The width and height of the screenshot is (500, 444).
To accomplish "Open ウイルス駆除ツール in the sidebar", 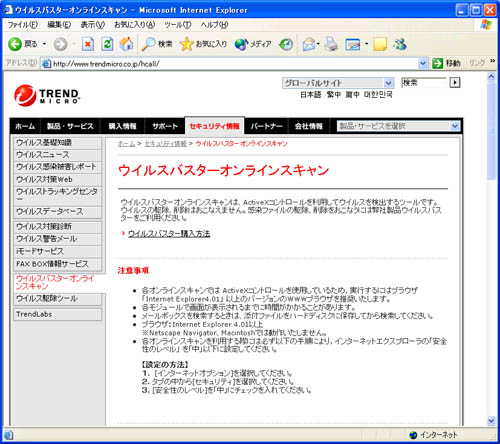I will coord(57,299).
